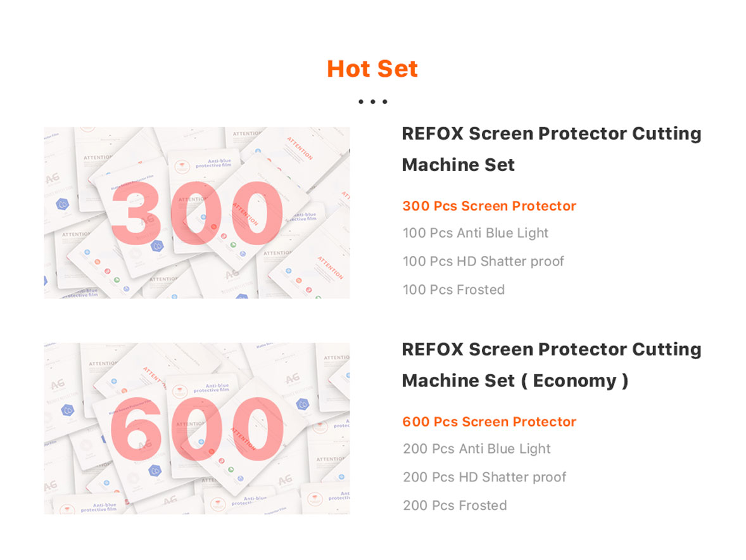
Task: Pick the 100 Pcs Frosted line
Action: pos(453,290)
